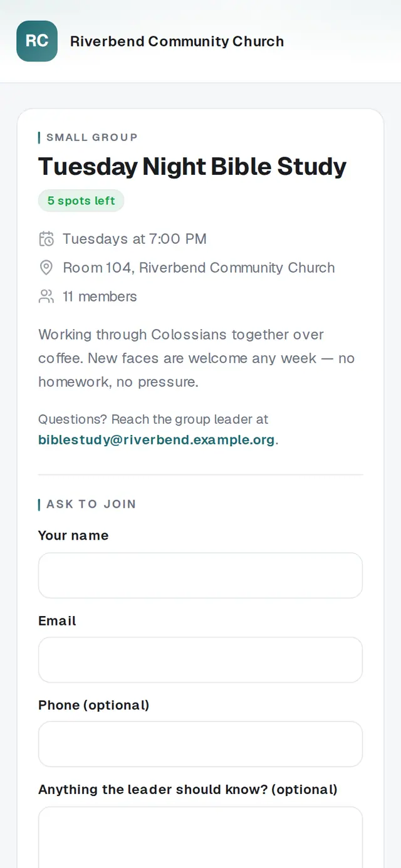Focus the leader notes text area
Image resolution: width=401 pixels, height=868 pixels.
click(200, 837)
